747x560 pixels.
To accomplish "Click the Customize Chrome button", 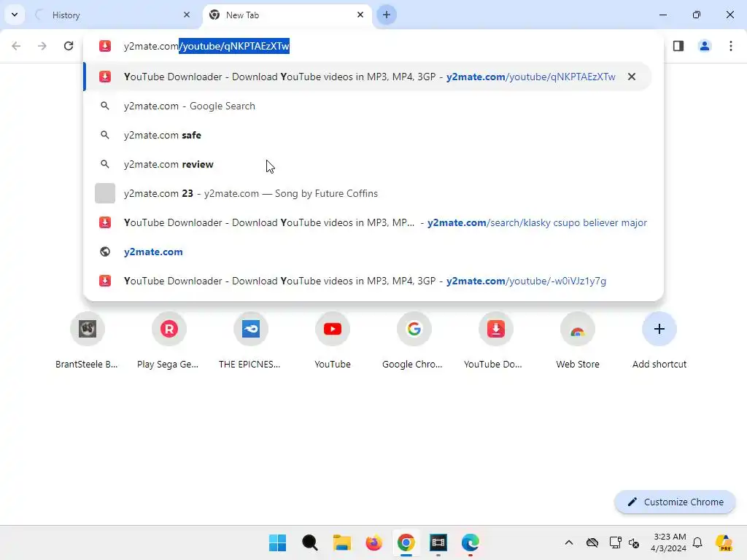I will [675, 502].
